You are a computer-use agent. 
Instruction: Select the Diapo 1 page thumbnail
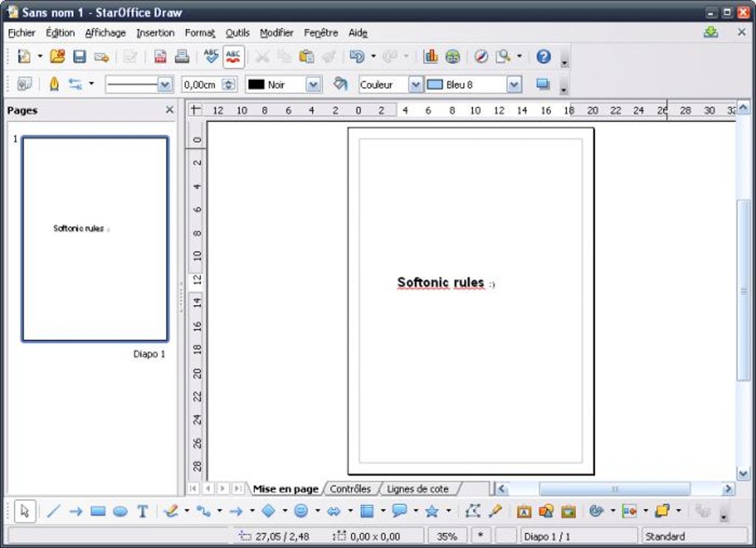pos(95,238)
